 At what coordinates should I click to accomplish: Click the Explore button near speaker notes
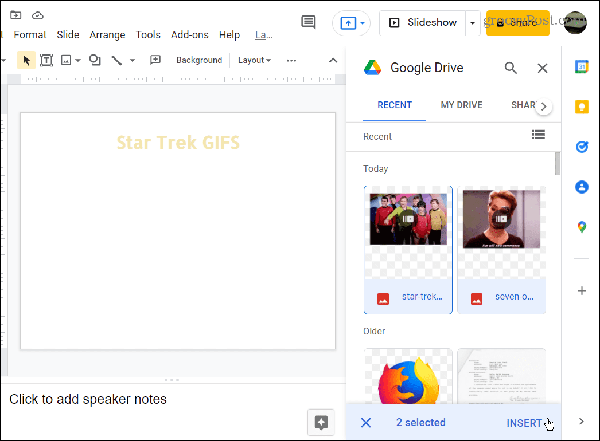click(x=321, y=423)
